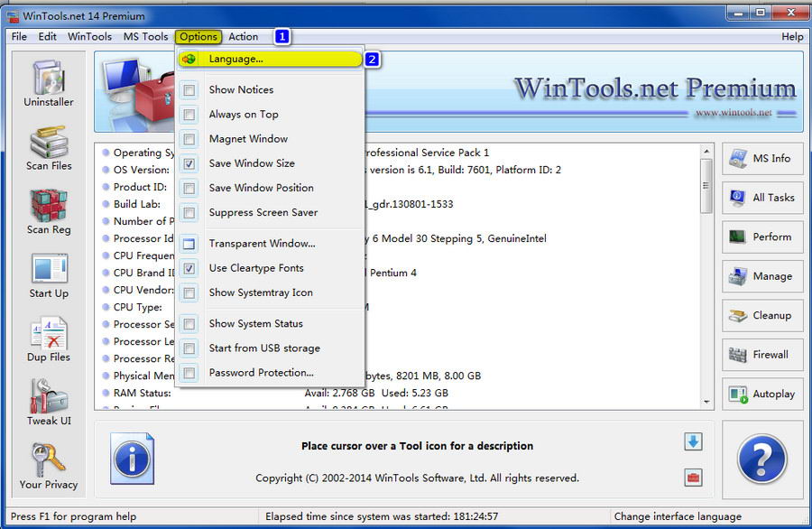Screen dimensions: 812x529
Task: Open the File menu
Action: coord(19,37)
